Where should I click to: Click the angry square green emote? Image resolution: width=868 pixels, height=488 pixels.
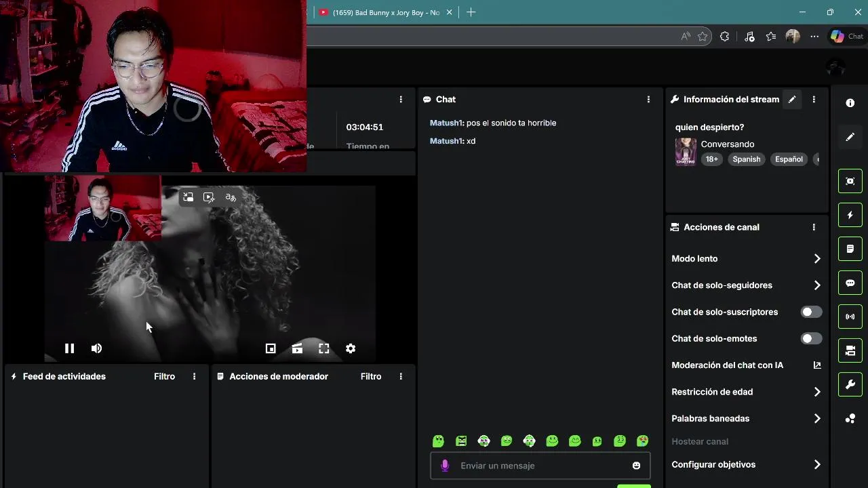[461, 441]
